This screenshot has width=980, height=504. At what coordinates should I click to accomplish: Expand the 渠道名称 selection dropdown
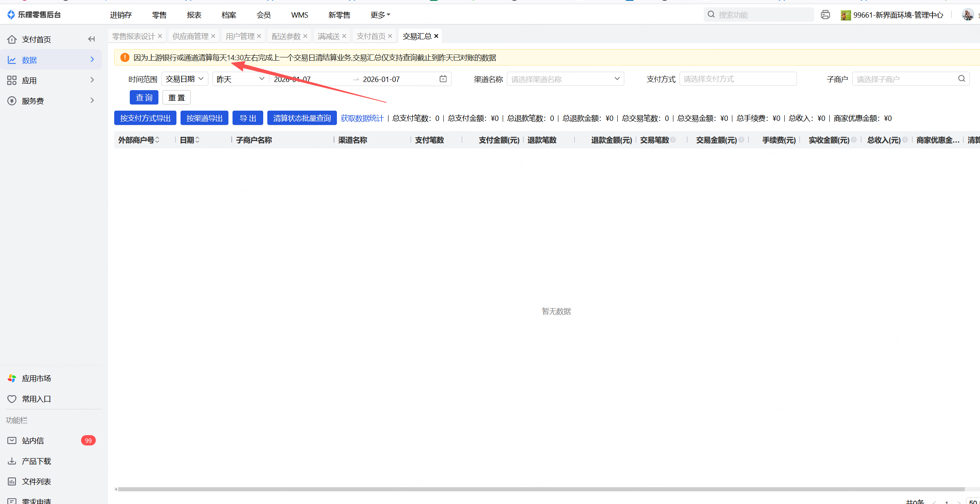pyautogui.click(x=565, y=79)
